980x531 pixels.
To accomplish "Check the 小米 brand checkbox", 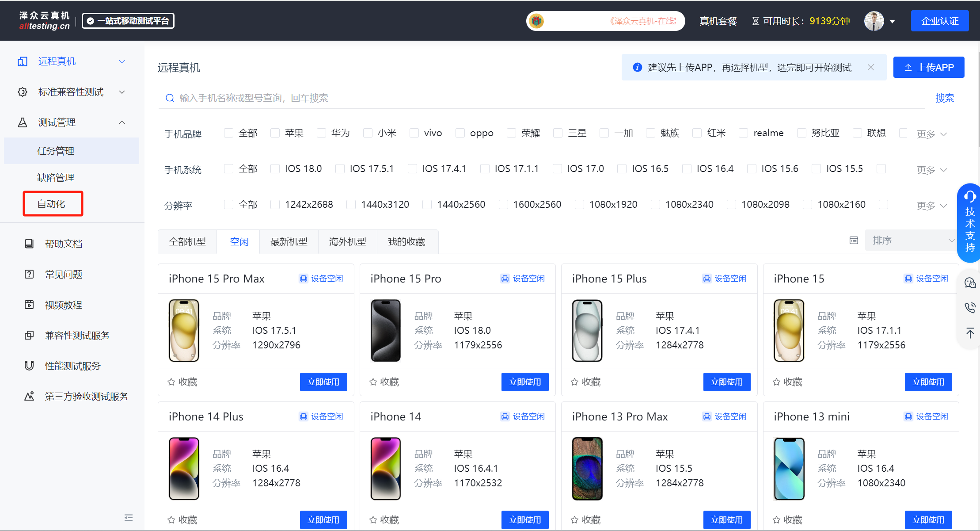I will tap(368, 133).
